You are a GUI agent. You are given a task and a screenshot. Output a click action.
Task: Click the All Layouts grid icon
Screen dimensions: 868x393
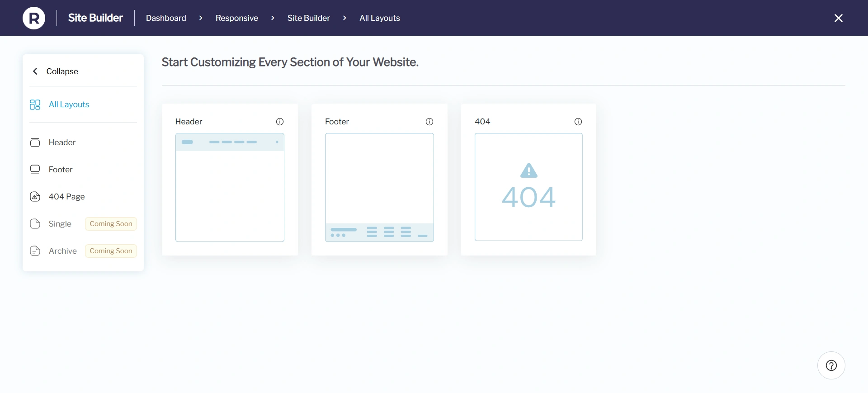(35, 104)
